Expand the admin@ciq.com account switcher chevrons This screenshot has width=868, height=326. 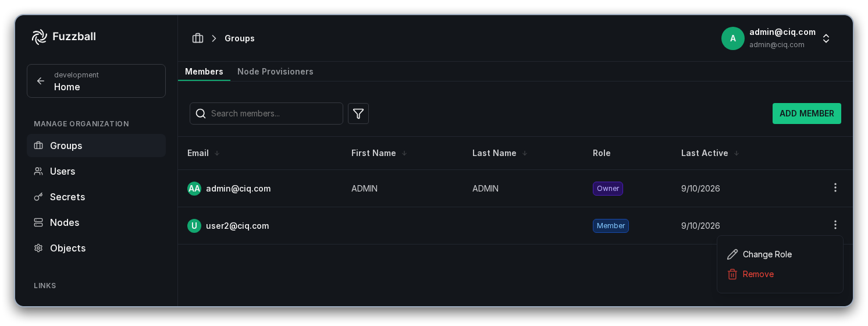coord(826,38)
